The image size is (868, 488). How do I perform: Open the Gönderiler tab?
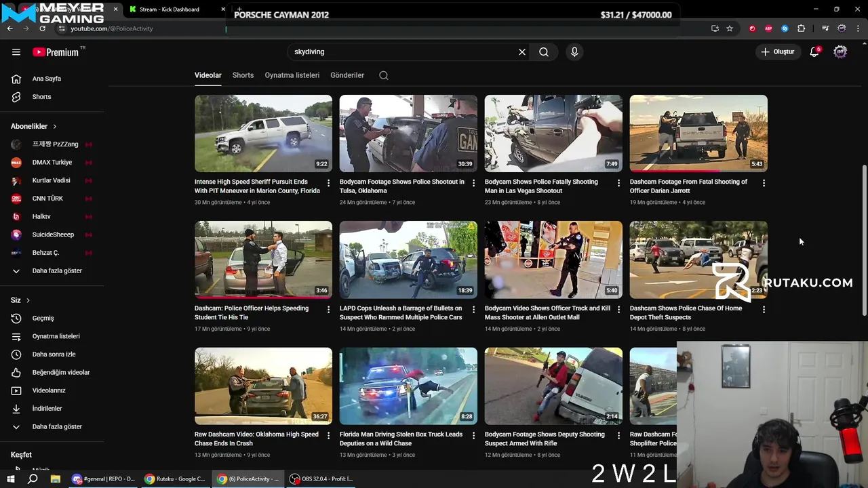click(347, 75)
